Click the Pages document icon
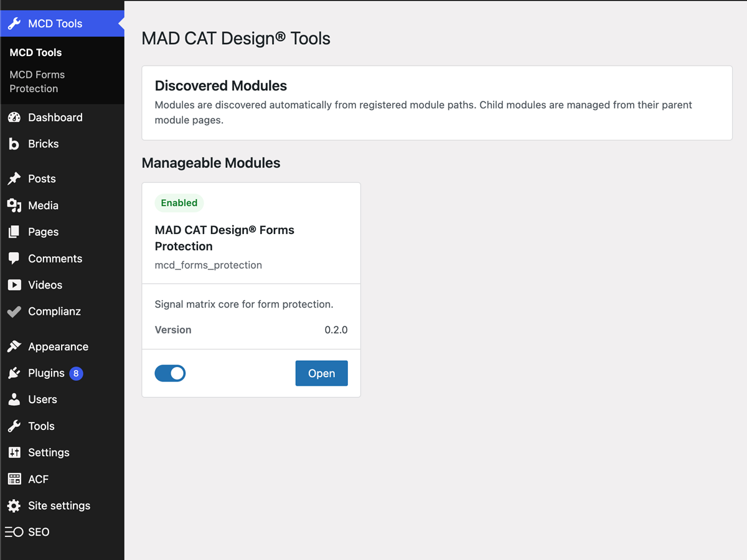Image resolution: width=747 pixels, height=560 pixels. 14,232
